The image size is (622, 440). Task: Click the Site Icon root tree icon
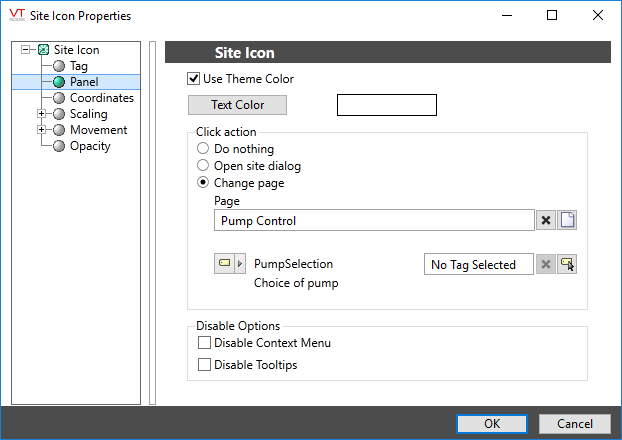point(43,50)
